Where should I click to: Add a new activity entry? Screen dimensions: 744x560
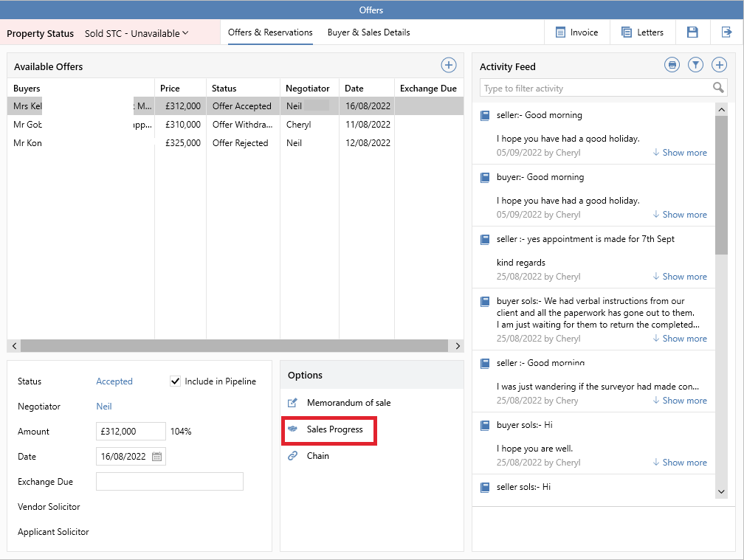[719, 64]
